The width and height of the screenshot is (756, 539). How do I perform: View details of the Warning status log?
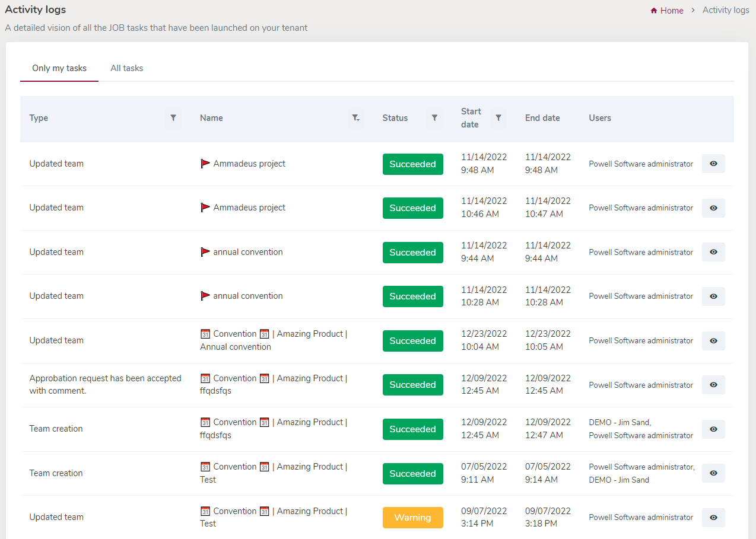[x=713, y=518]
